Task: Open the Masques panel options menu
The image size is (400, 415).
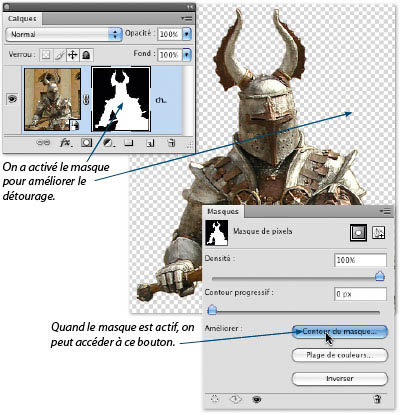Action: 385,211
